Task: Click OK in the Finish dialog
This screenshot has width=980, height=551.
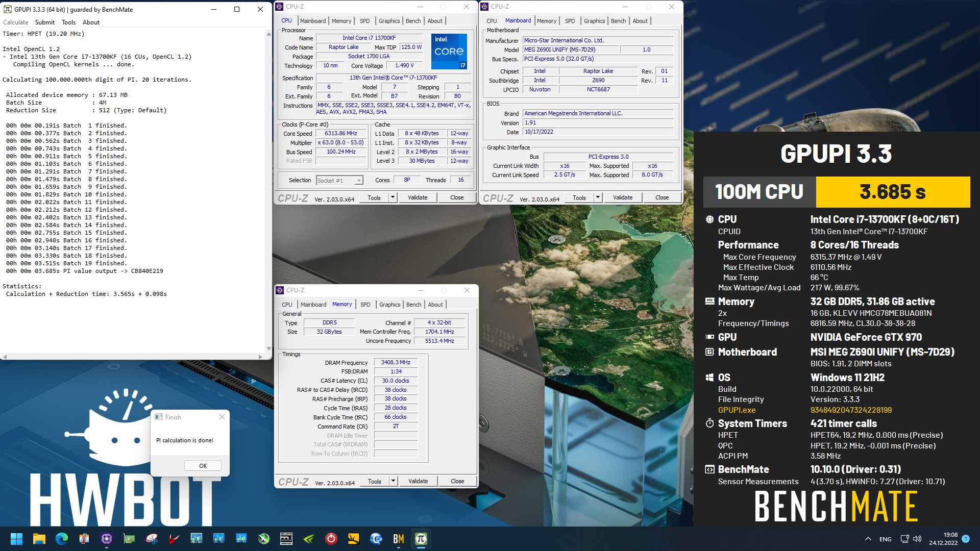Action: click(203, 466)
